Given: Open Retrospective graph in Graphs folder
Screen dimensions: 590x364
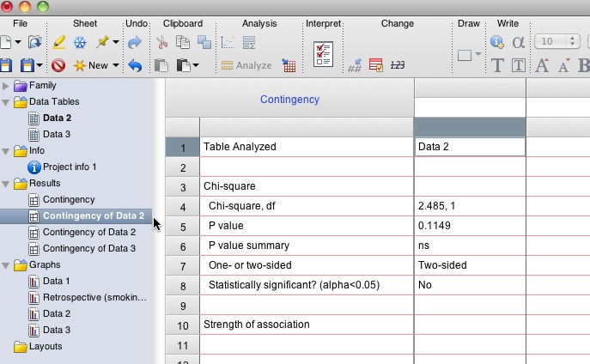Looking at the screenshot, I should (94, 297).
